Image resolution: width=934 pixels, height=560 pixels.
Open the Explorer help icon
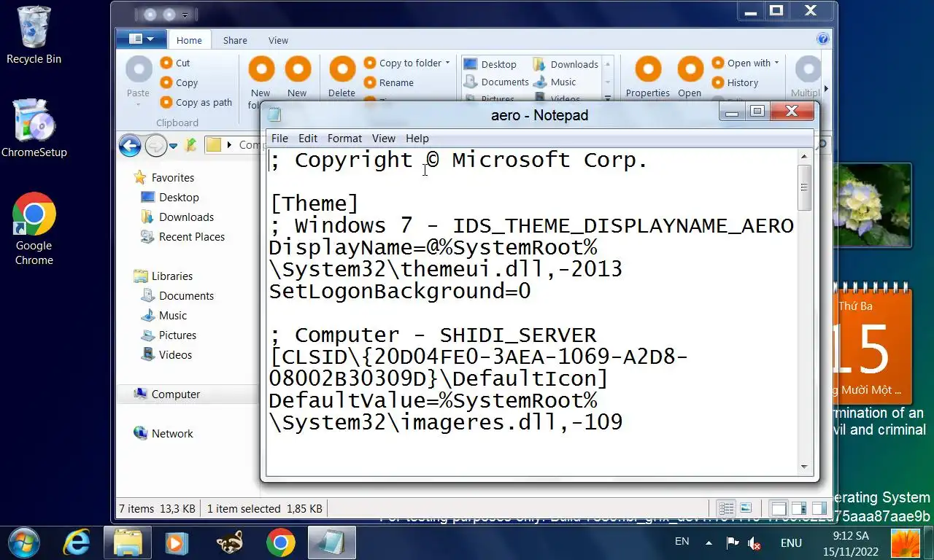tap(823, 39)
